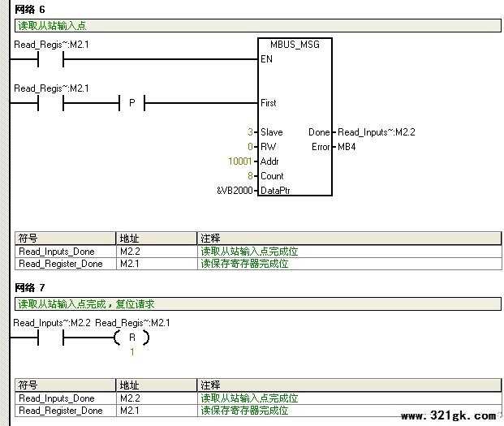
Task: Select Slave parameter value 3
Action: [x=250, y=132]
